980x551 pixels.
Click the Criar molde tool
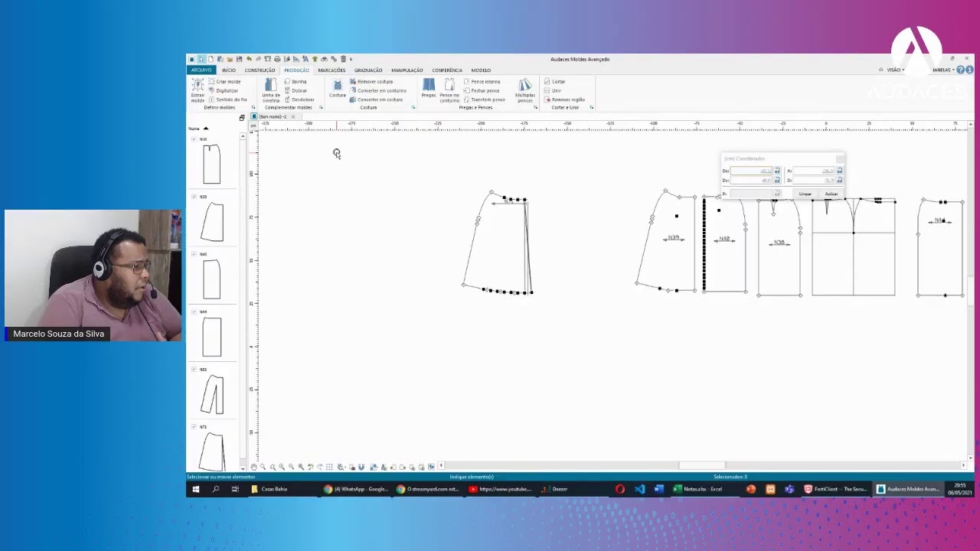(x=224, y=81)
